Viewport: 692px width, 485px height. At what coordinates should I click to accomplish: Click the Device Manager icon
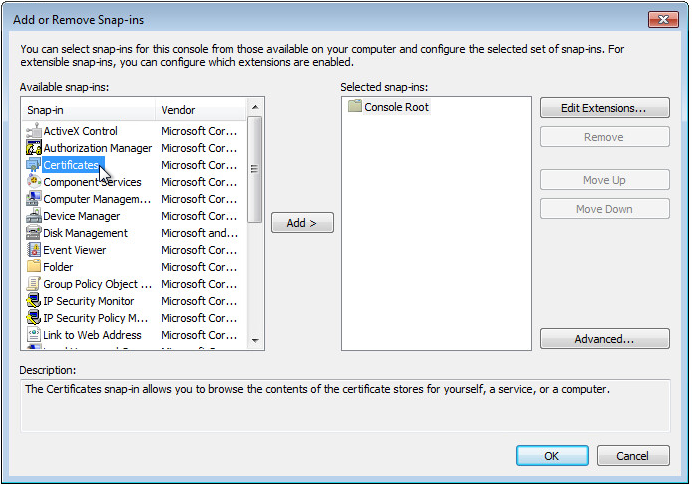click(34, 216)
